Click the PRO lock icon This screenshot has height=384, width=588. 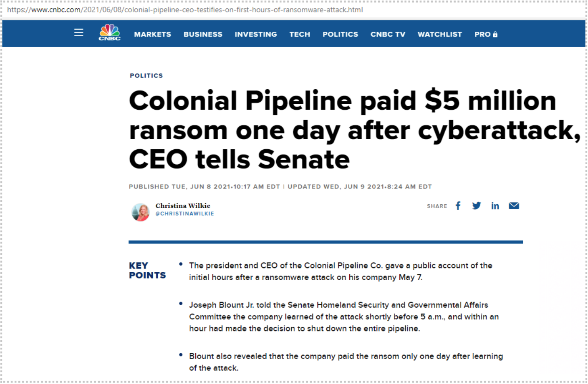point(495,35)
